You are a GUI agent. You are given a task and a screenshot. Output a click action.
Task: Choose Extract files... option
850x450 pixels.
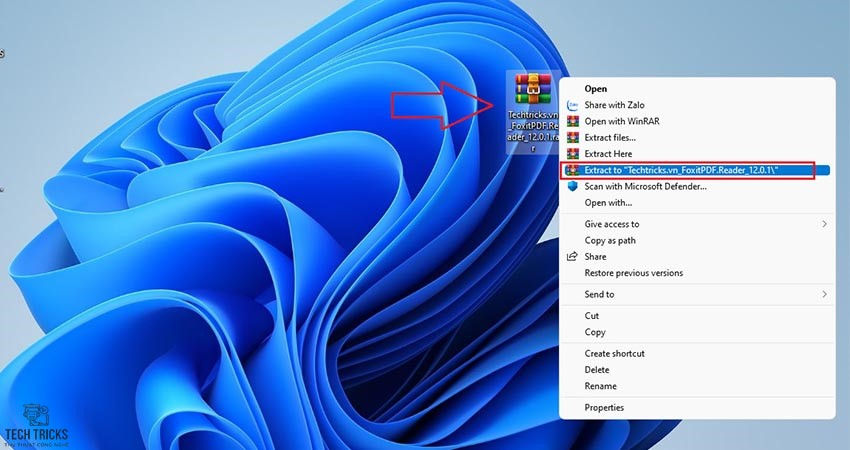coord(697,138)
